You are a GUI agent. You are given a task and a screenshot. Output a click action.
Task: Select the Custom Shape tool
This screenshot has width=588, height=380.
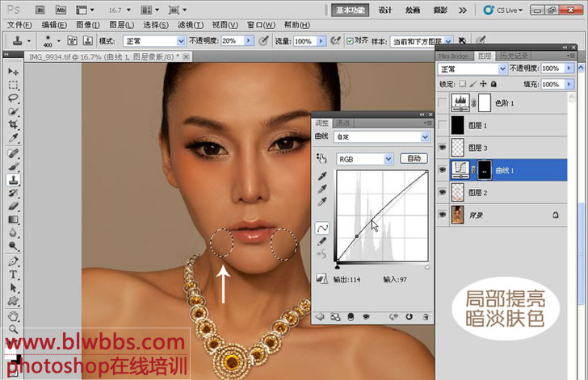13,301
